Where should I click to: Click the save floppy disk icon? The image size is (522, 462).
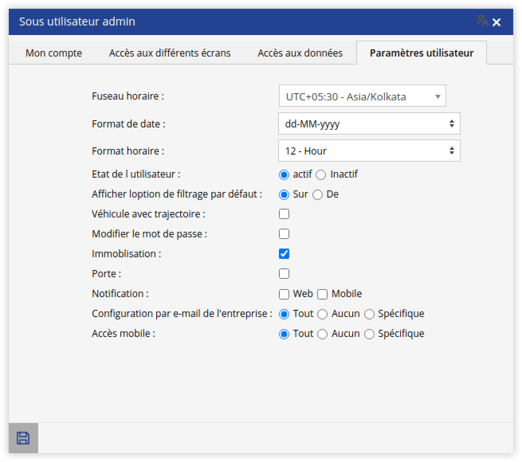(23, 438)
